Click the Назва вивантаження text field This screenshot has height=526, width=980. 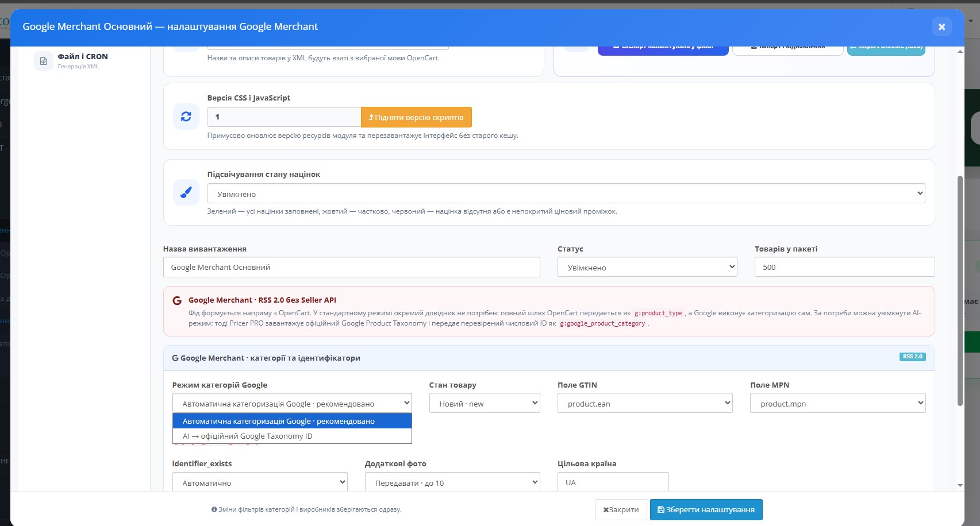(352, 267)
